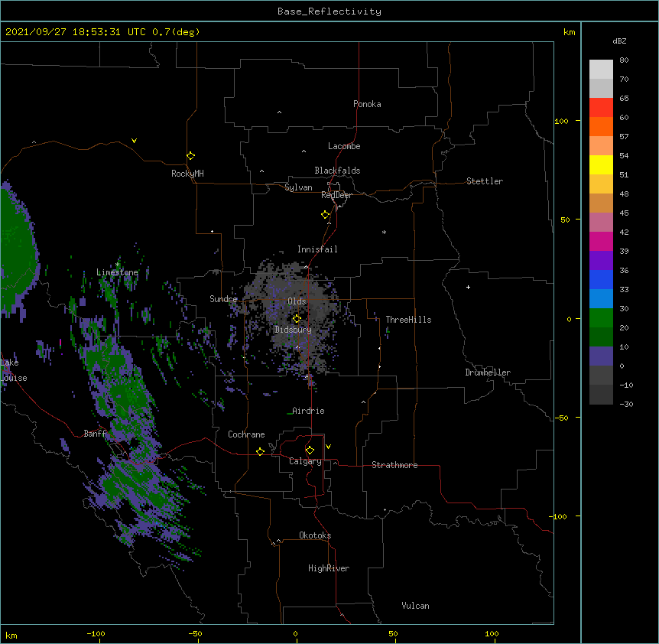659x644 pixels.
Task: Click the Lake Louise label at left edge
Action: click(14, 370)
